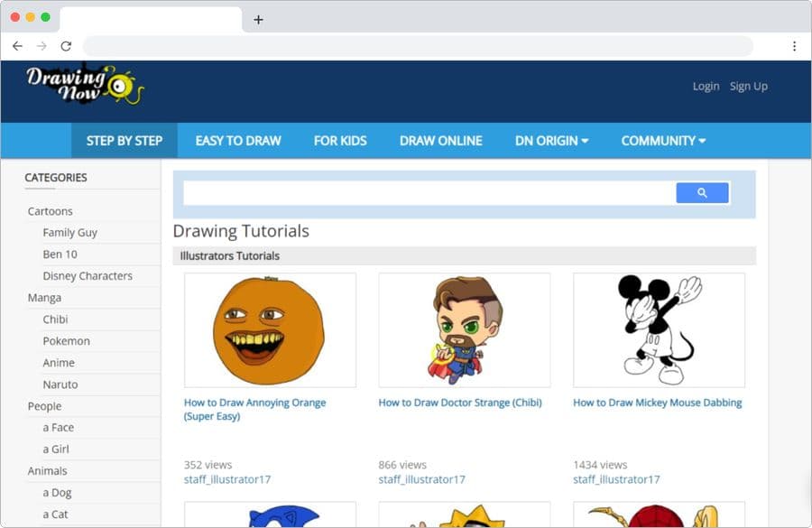Viewport: 812px width, 528px height.
Task: Reload the page with the refresh icon
Action: 66,46
